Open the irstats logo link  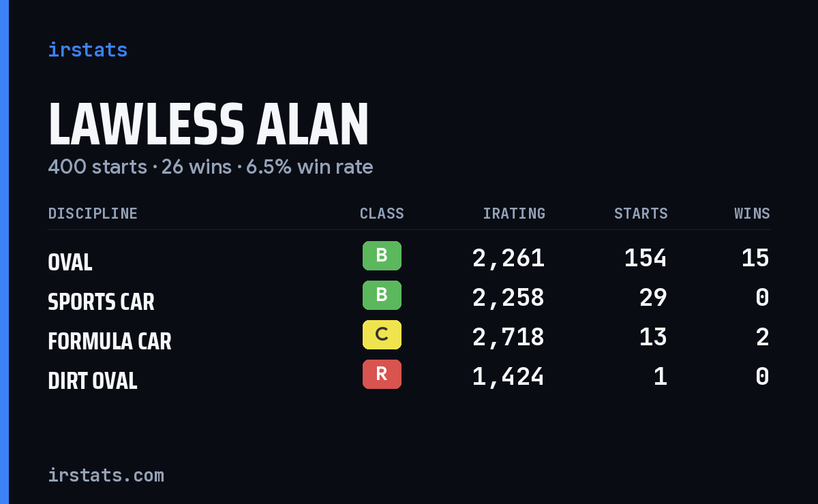click(x=87, y=50)
